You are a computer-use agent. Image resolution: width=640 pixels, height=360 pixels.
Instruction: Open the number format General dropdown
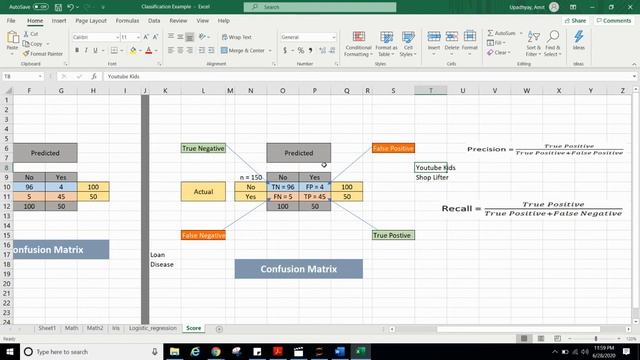click(333, 37)
